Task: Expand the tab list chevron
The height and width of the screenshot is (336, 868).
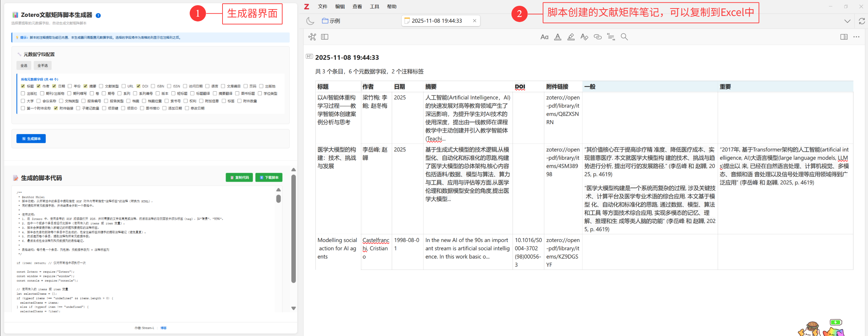Action: coord(847,21)
